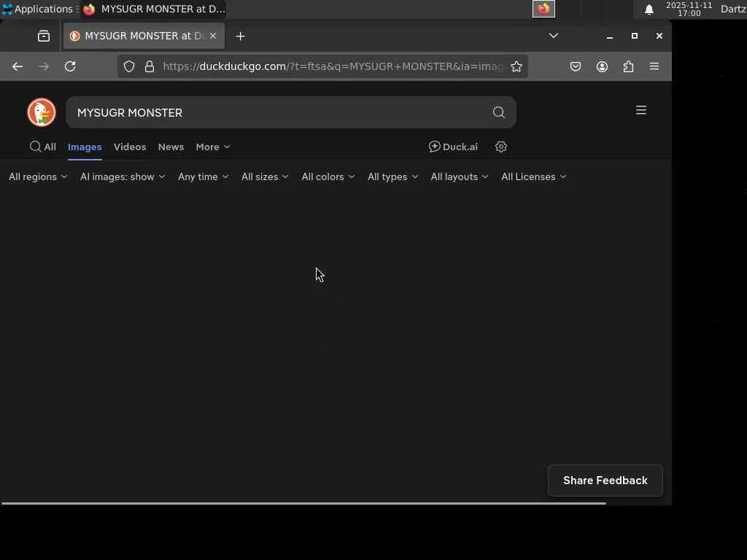The image size is (747, 560).
Task: Bookmark this page with star icon
Action: click(516, 66)
